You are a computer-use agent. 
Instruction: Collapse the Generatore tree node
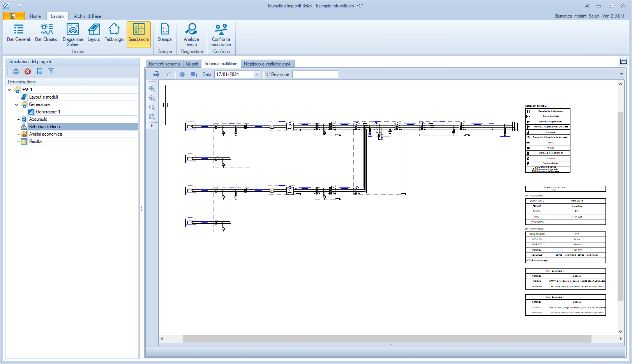pyautogui.click(x=17, y=104)
